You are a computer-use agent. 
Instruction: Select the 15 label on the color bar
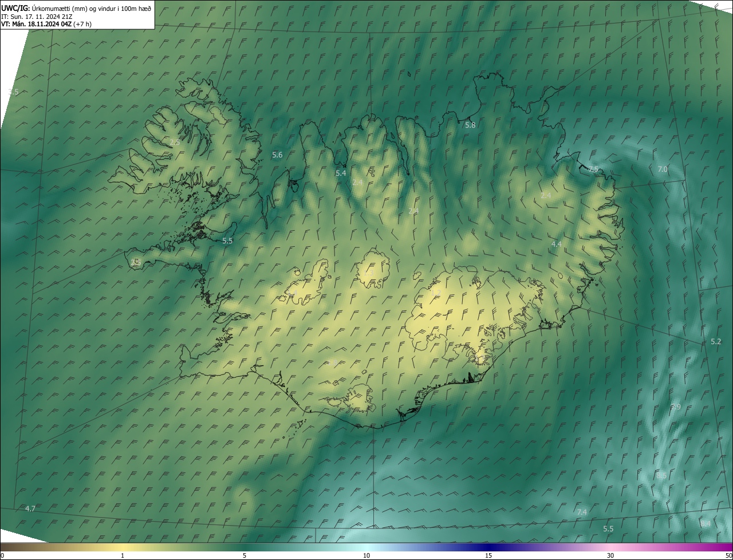coord(488,555)
